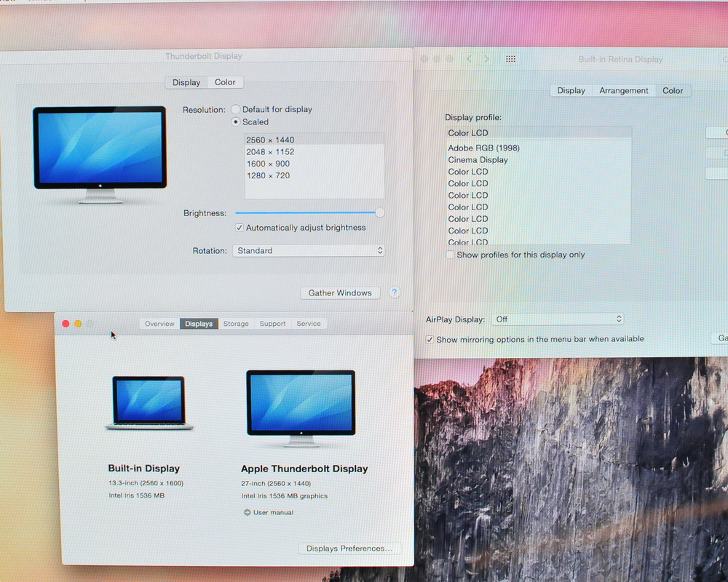Select the Displays tab in About This Mac
Image resolution: width=728 pixels, height=582 pixels.
point(199,324)
